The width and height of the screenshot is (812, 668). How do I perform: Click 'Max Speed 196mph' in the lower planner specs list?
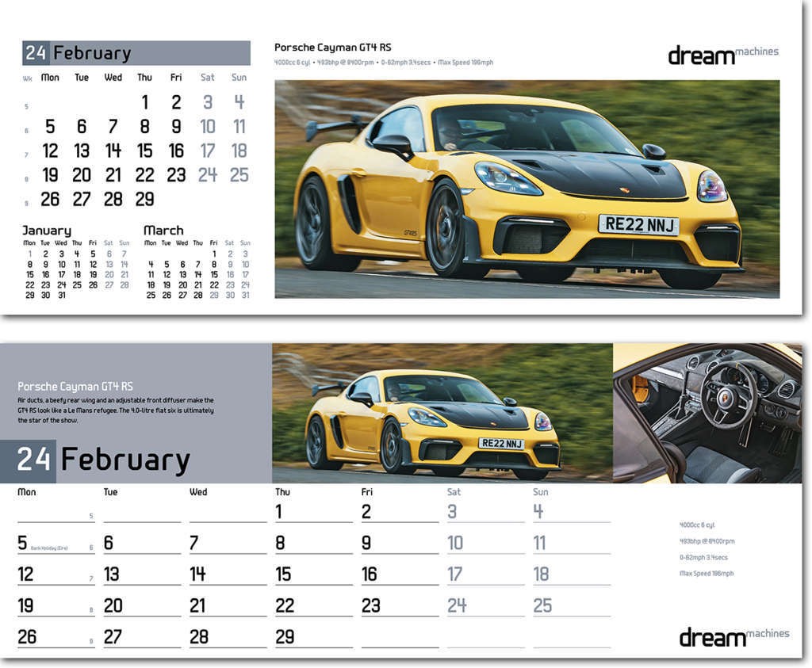[707, 574]
